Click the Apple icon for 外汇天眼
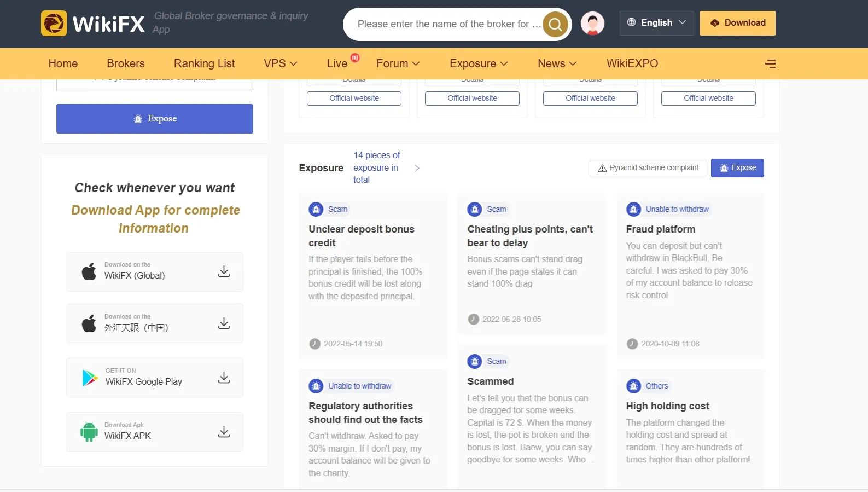Viewport: 868px width, 492px height. pyautogui.click(x=89, y=323)
